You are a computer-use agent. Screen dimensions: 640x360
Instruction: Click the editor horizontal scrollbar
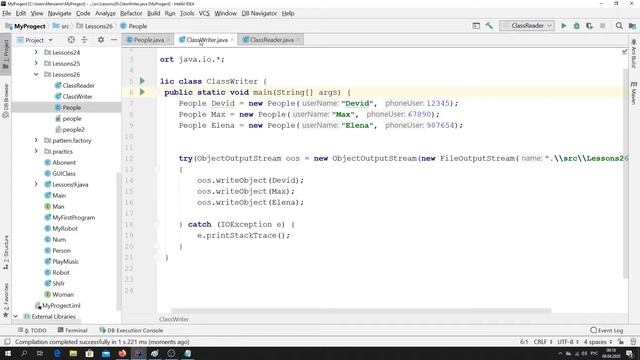(361, 311)
